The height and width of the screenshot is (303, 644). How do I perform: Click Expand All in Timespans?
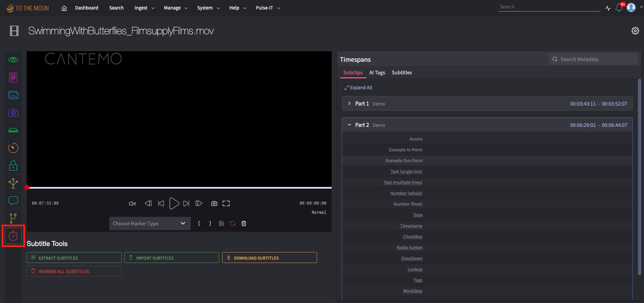tap(358, 88)
